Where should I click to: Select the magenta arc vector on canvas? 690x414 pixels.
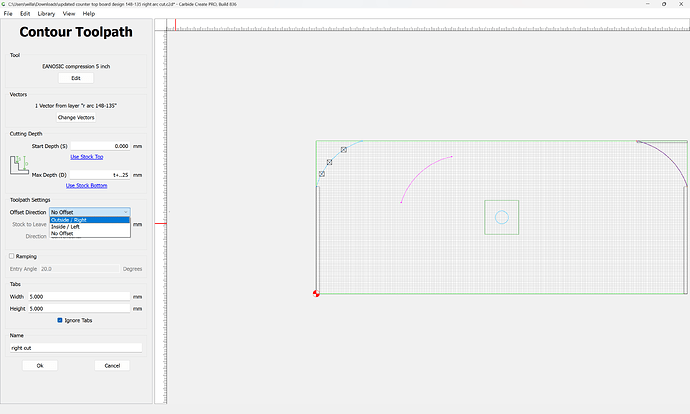pos(420,172)
